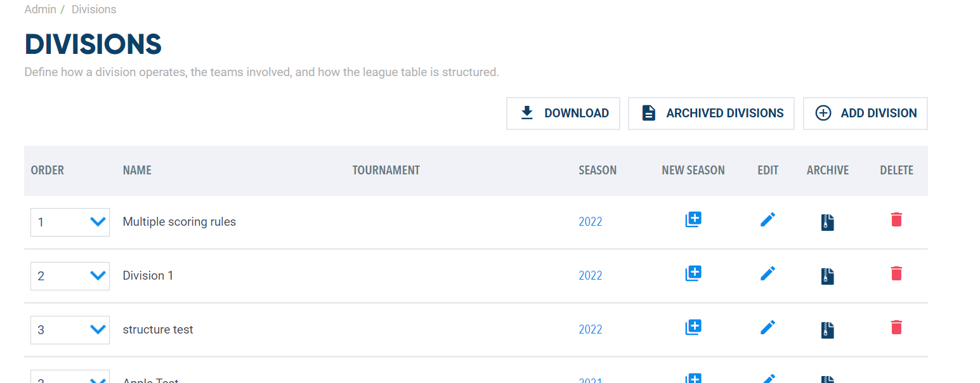
Task: Open order dropdown for Division 1
Action: tap(70, 276)
